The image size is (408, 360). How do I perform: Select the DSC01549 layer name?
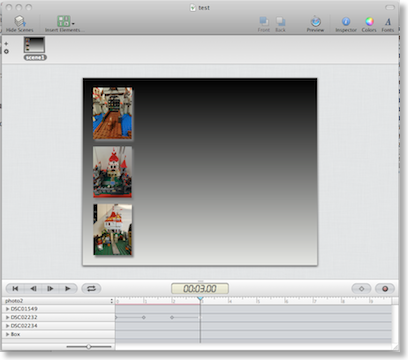click(24, 309)
